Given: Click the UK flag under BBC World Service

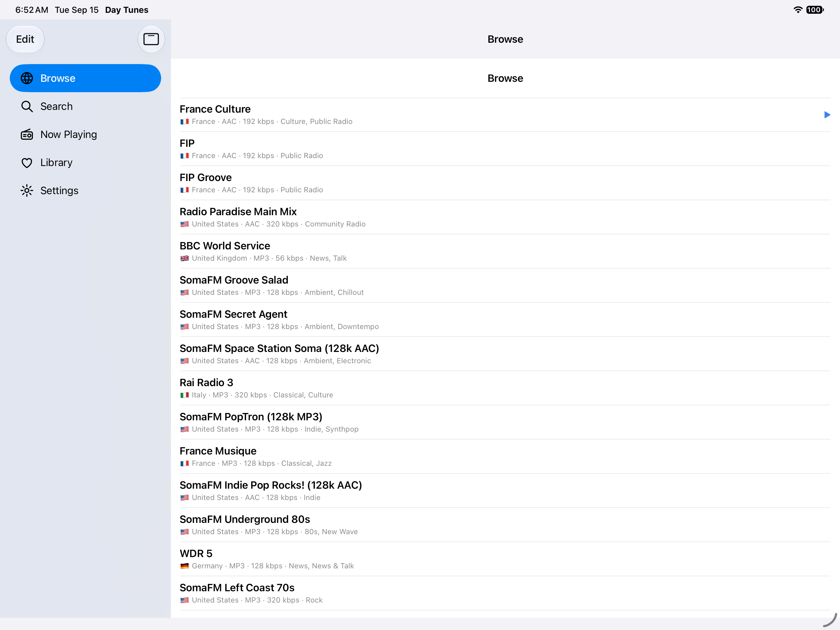Looking at the screenshot, I should (x=185, y=258).
